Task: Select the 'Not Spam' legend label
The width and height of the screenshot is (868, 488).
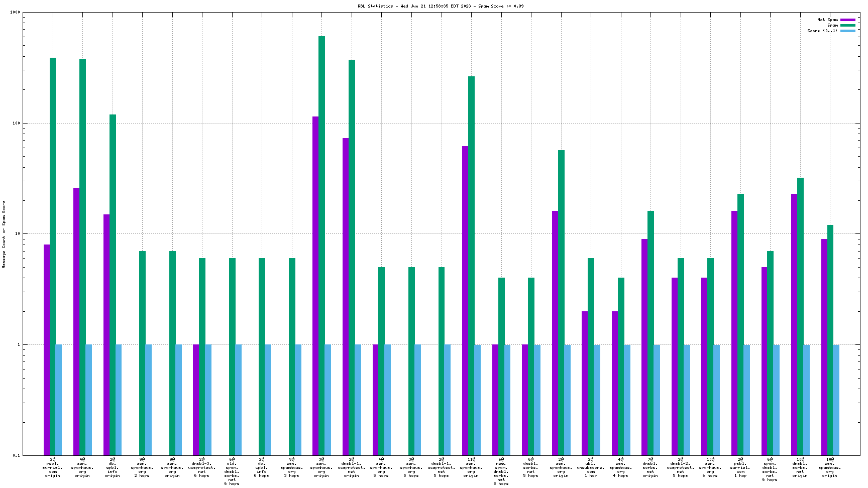Action: (x=827, y=20)
